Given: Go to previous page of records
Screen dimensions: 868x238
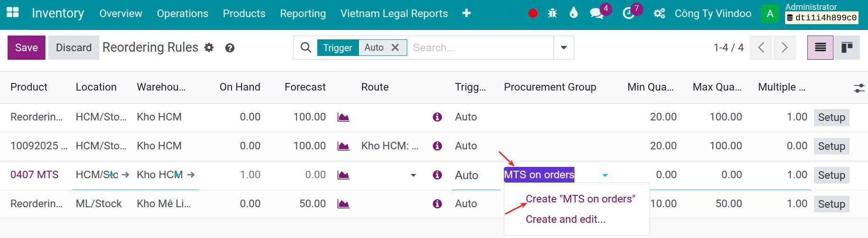Looking at the screenshot, I should pos(761,47).
